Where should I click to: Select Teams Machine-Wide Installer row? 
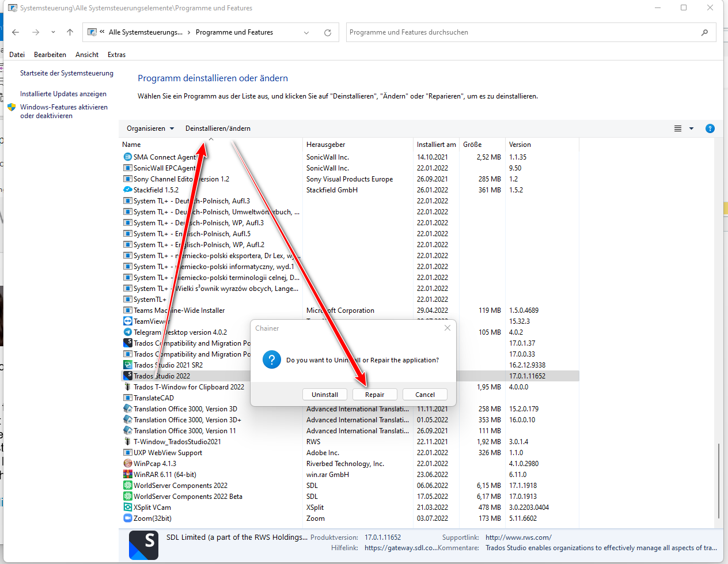[x=350, y=310]
